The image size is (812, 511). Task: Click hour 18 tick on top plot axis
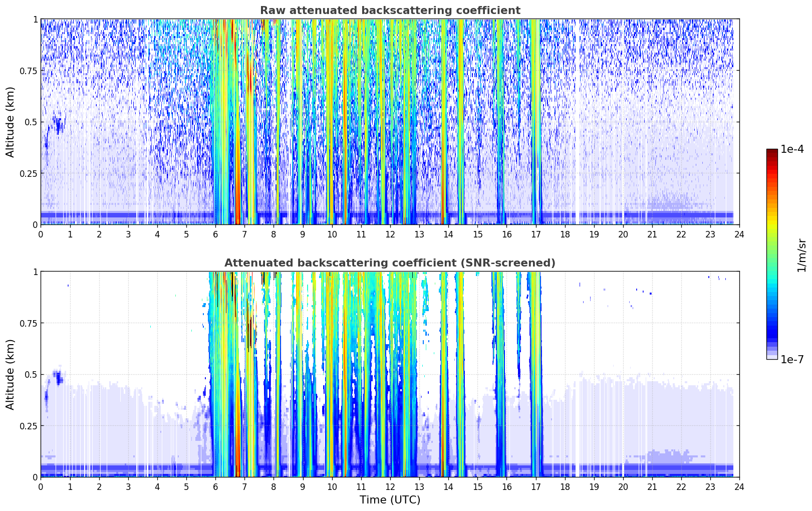pos(565,234)
